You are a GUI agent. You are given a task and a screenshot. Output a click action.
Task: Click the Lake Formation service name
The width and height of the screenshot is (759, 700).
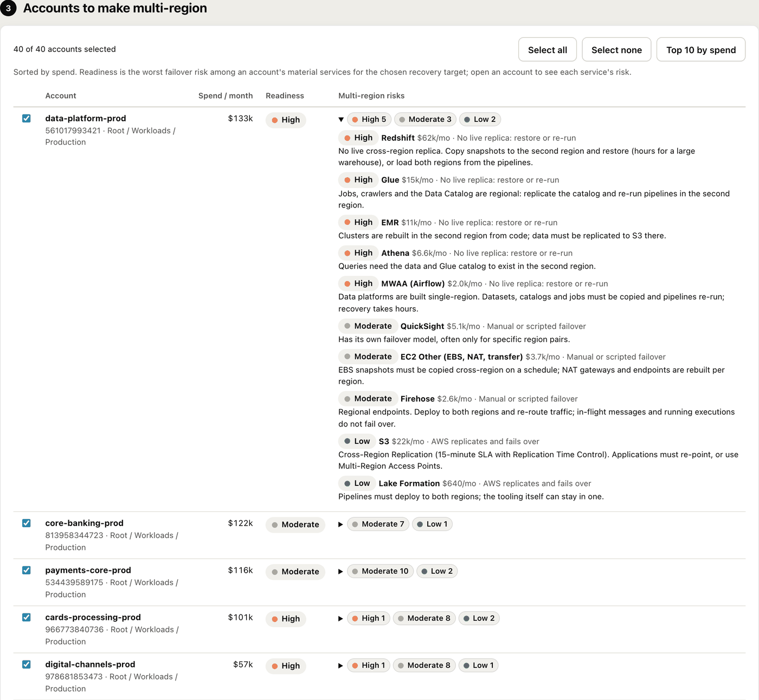409,483
